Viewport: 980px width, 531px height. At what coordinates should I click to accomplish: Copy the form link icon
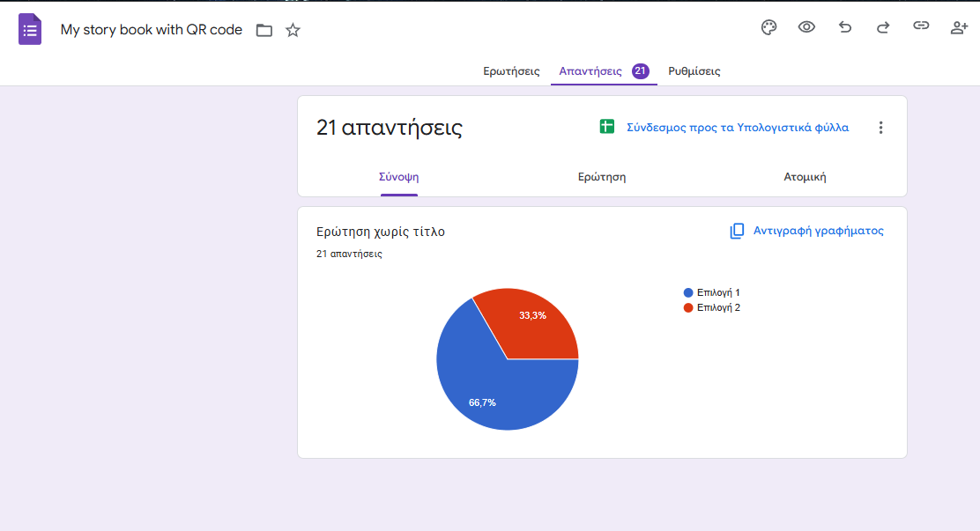pos(921,26)
